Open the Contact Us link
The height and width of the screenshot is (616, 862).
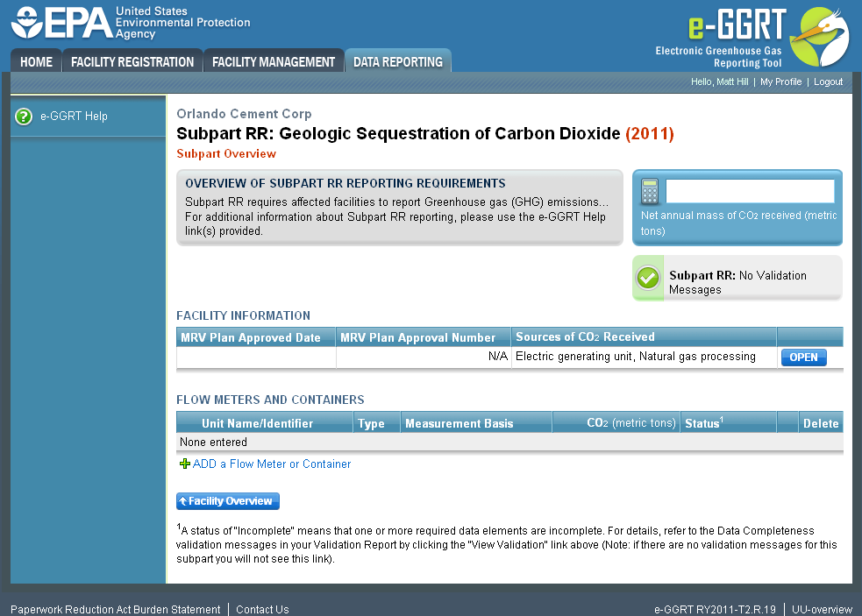point(262,609)
